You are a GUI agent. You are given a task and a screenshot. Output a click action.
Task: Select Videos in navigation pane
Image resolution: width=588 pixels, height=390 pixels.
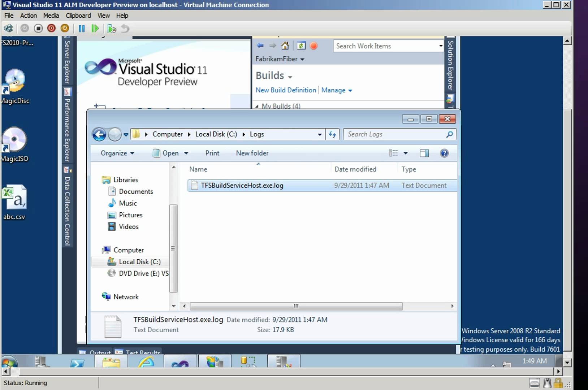(124, 226)
